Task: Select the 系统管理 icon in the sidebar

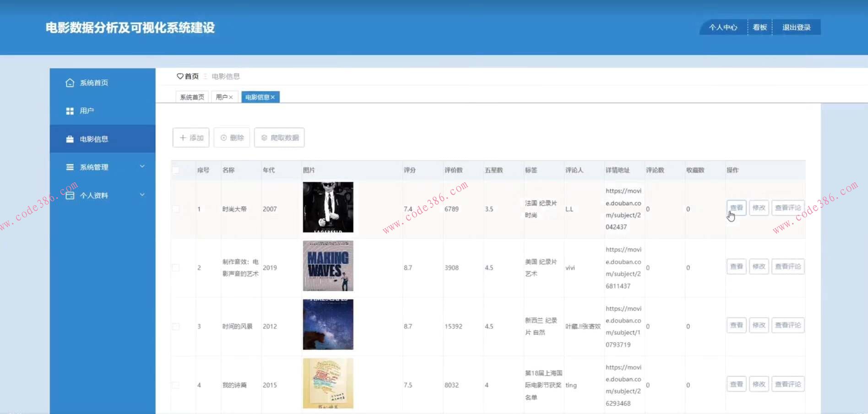Action: [x=70, y=167]
